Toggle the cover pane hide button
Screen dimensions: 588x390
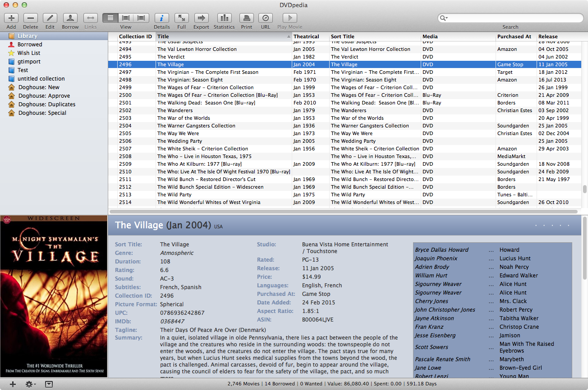click(49, 384)
